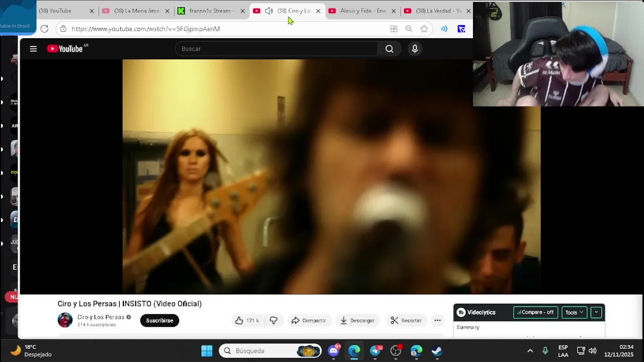Switch to the frannn1x Stream tab
The height and width of the screenshot is (362, 644).
(x=209, y=11)
